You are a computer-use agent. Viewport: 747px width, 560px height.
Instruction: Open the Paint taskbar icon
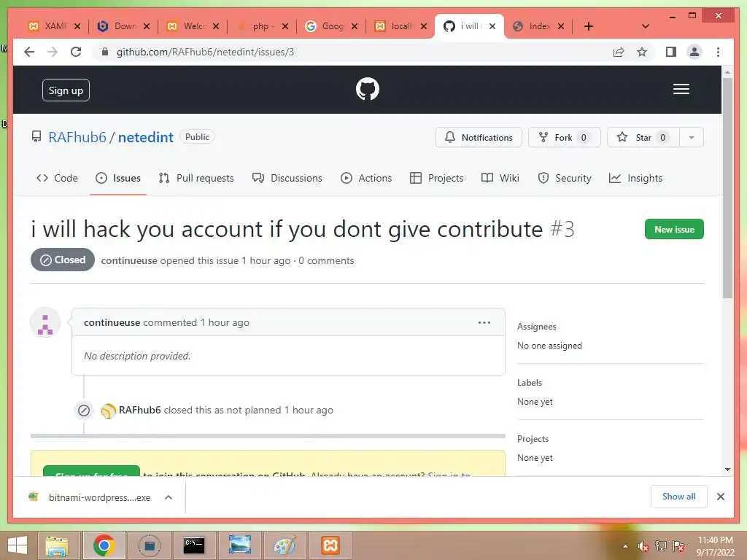click(285, 545)
